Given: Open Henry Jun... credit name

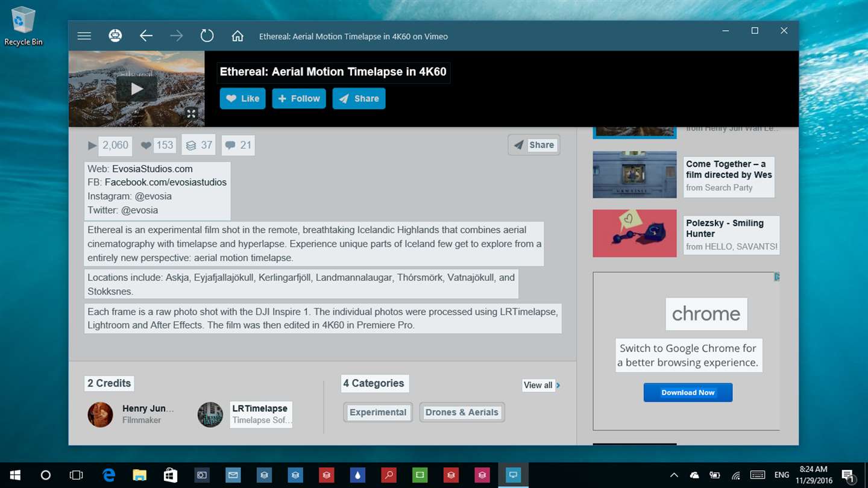Looking at the screenshot, I should [148, 408].
